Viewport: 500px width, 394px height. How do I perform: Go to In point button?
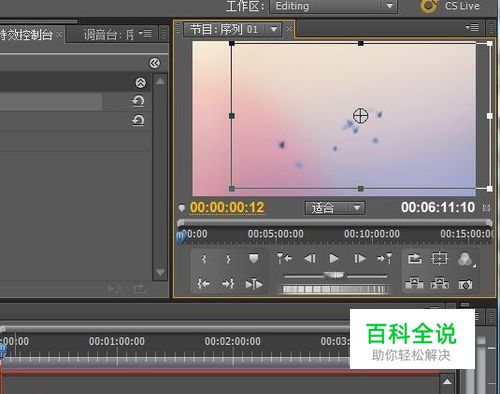(203, 284)
